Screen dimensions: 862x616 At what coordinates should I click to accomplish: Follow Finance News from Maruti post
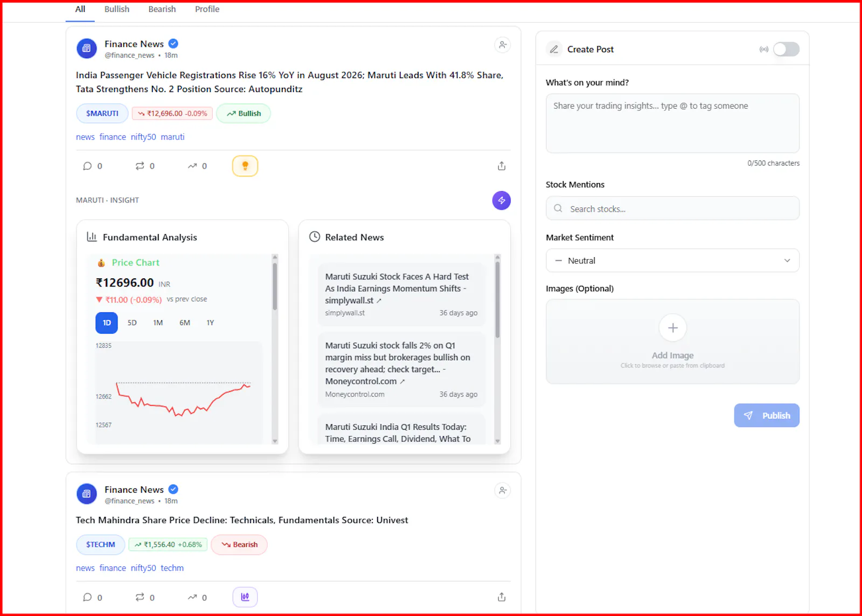pyautogui.click(x=502, y=45)
